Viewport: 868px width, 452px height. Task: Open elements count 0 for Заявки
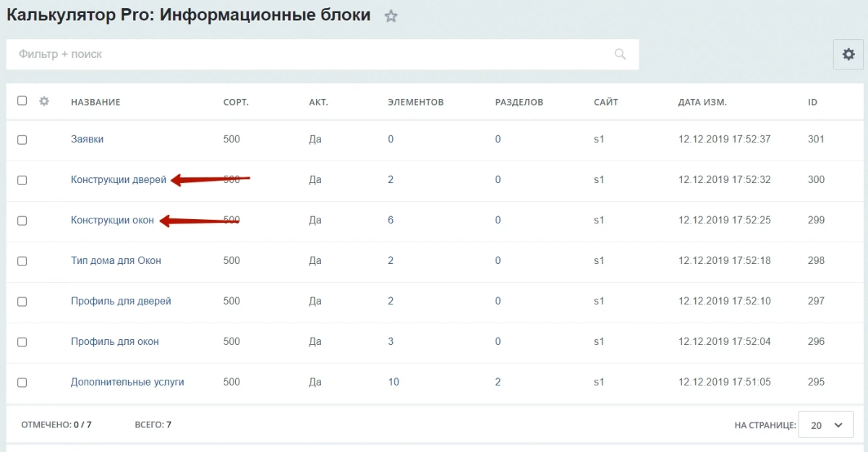[391, 139]
